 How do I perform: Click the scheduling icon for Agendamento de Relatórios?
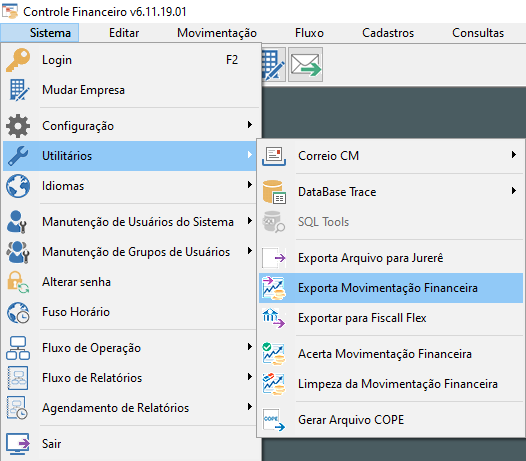(x=17, y=408)
